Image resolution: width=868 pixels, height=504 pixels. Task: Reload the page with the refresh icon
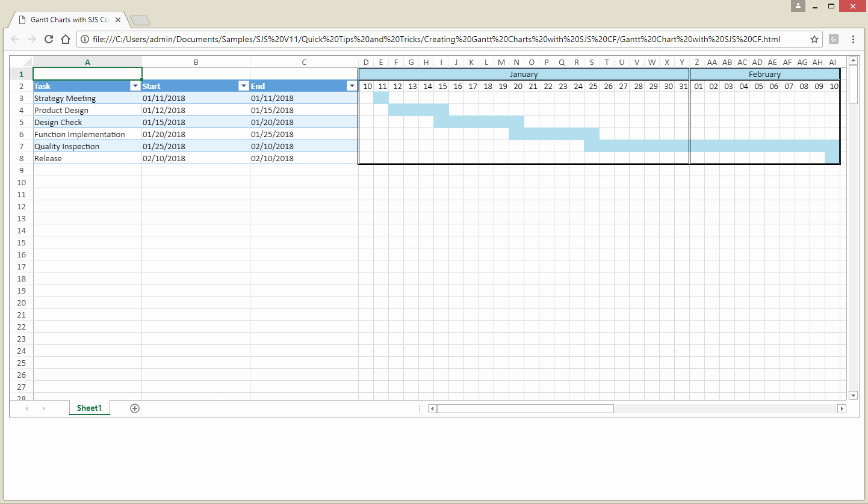click(x=49, y=39)
